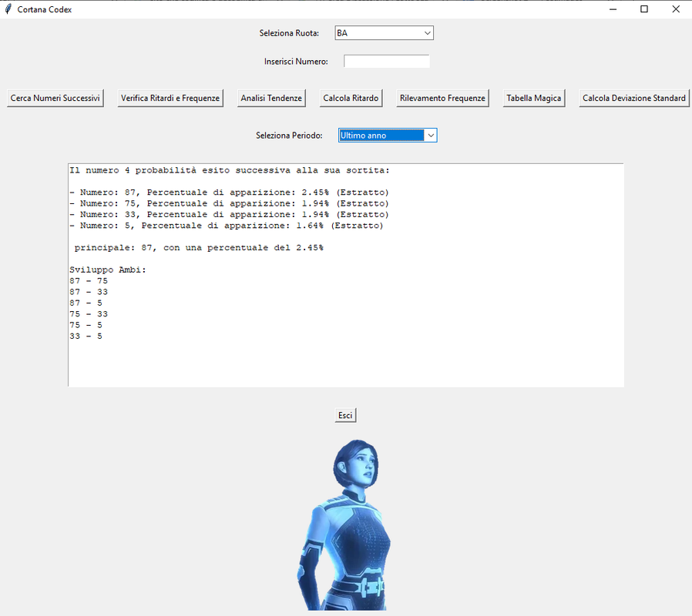Click the 'Inserisci Numero:' label
692x616 pixels.
point(296,62)
